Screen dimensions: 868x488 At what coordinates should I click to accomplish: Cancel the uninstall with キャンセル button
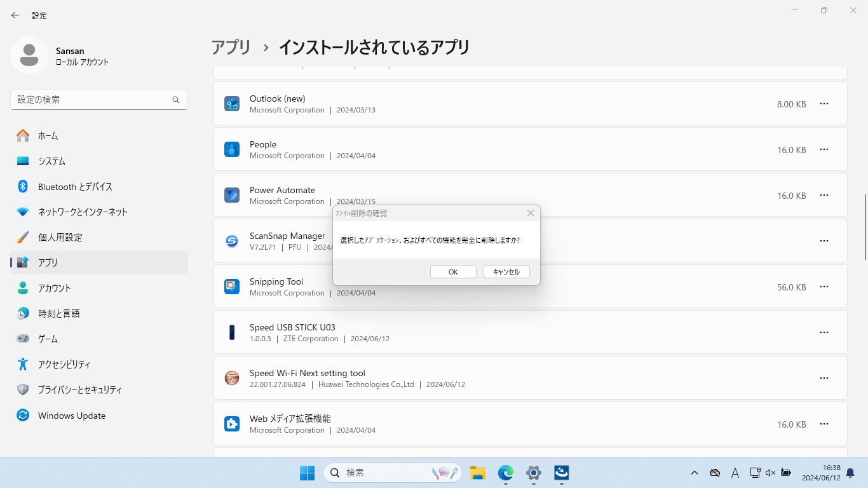[x=506, y=272]
